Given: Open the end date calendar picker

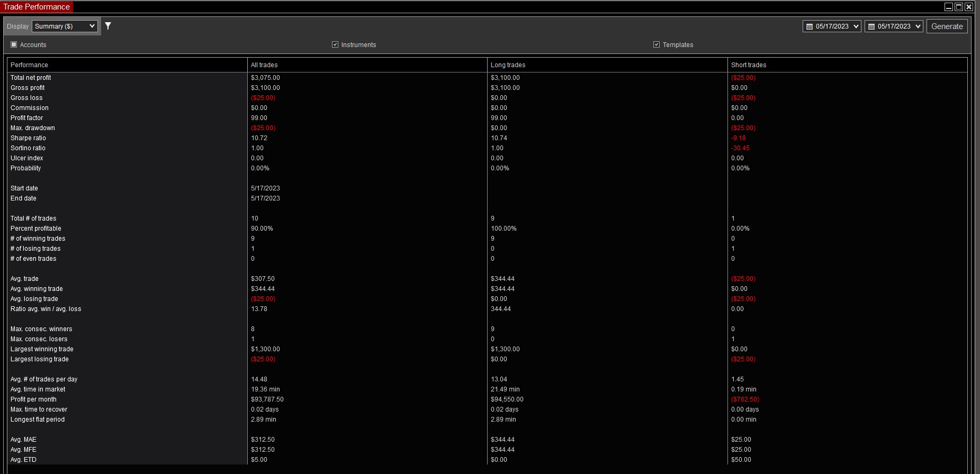Looking at the screenshot, I should point(871,26).
